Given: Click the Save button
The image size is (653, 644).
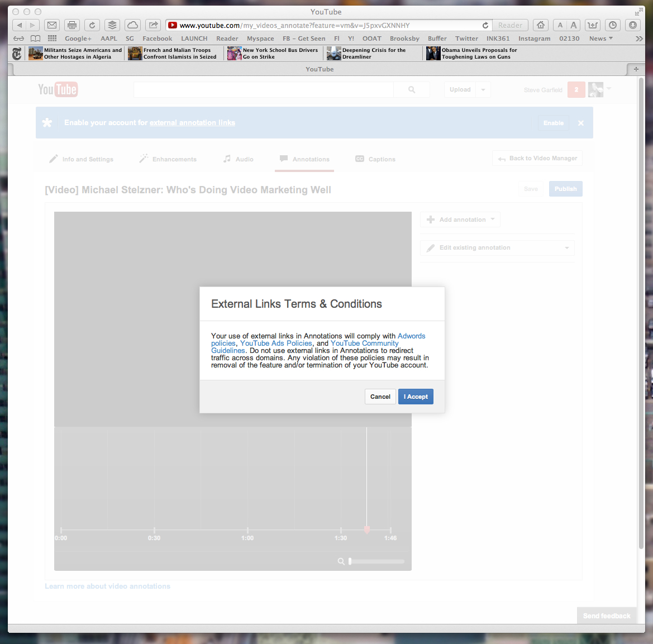Looking at the screenshot, I should [531, 189].
